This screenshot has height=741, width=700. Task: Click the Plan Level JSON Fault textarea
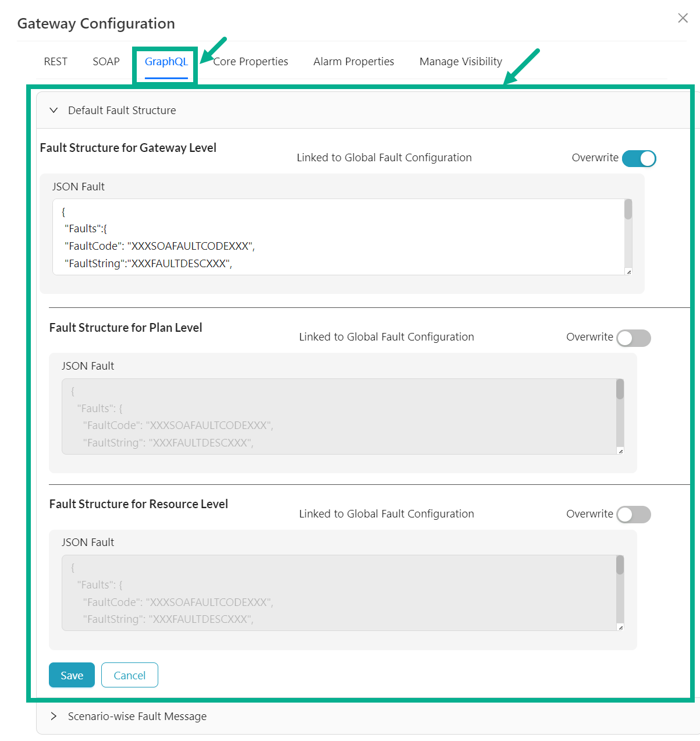(x=337, y=416)
